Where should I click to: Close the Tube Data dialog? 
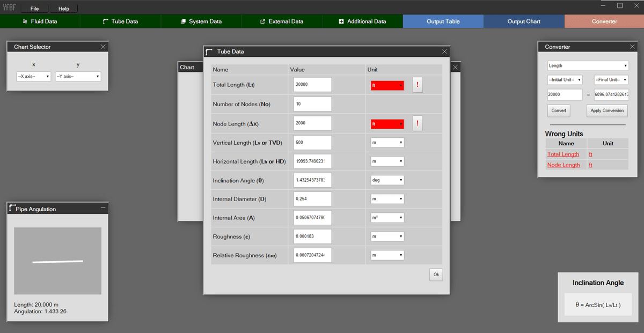444,51
